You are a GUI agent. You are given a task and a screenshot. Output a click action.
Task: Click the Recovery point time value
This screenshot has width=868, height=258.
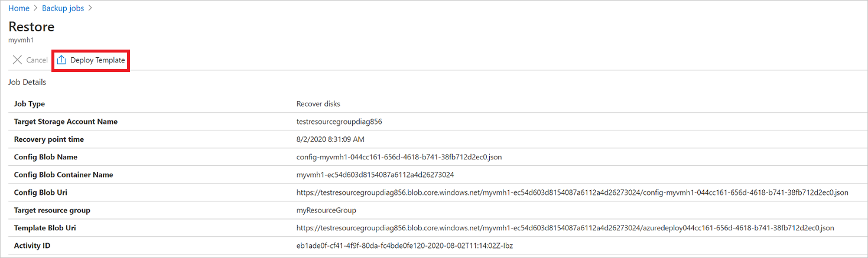[330, 139]
